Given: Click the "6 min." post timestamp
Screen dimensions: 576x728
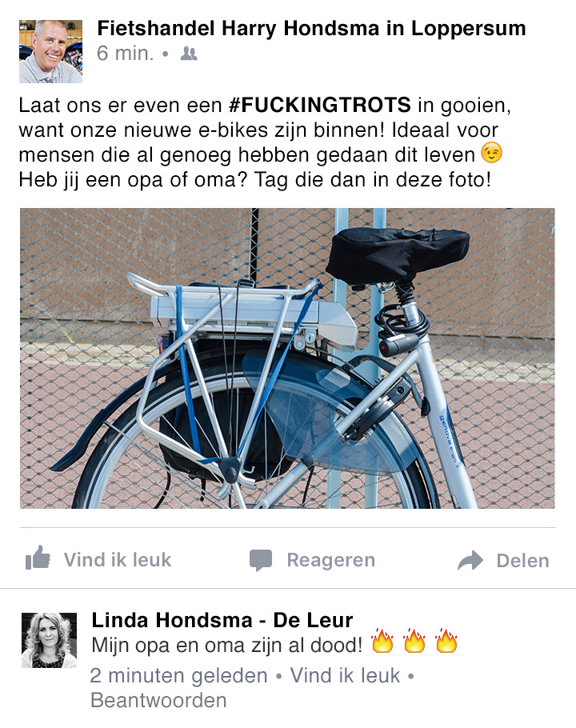Looking at the screenshot, I should coord(125,54).
